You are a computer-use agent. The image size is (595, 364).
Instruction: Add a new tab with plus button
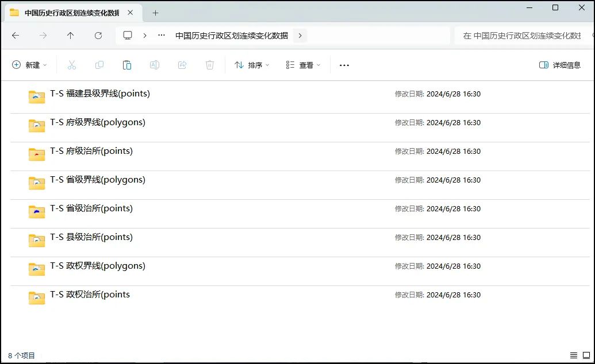[x=156, y=13]
